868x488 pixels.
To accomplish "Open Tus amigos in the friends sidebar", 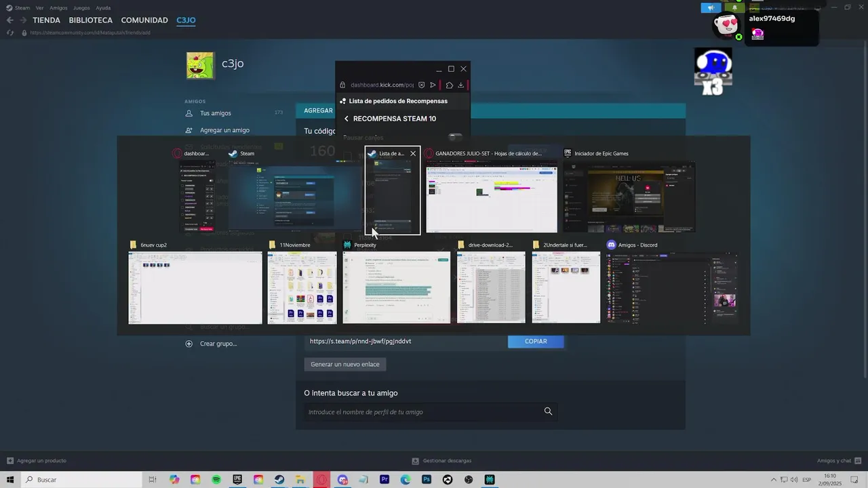I will (215, 113).
